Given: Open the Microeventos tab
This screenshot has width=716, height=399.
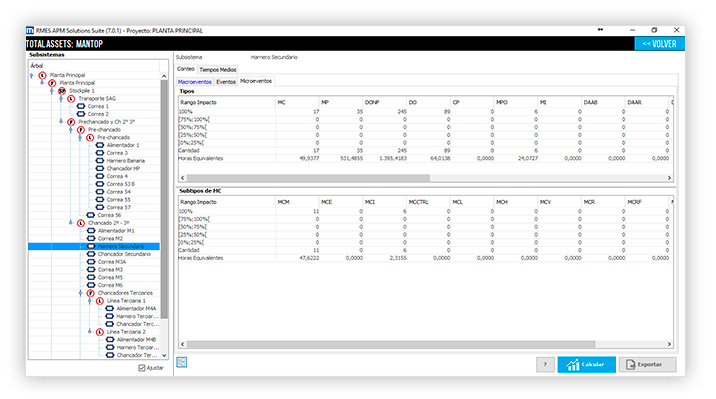Looking at the screenshot, I should pos(256,81).
